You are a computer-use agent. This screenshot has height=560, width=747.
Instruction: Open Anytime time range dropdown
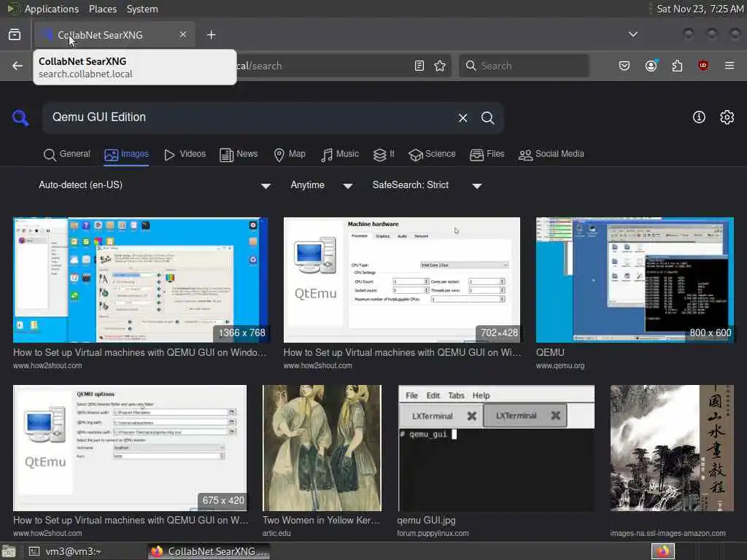[322, 185]
